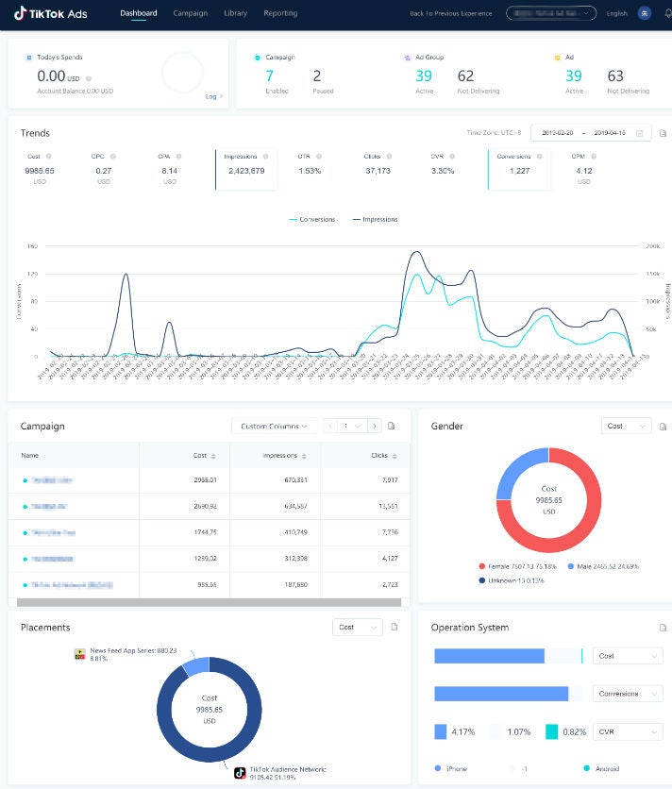
Task: Switch to the Campaign tab
Action: coord(191,13)
